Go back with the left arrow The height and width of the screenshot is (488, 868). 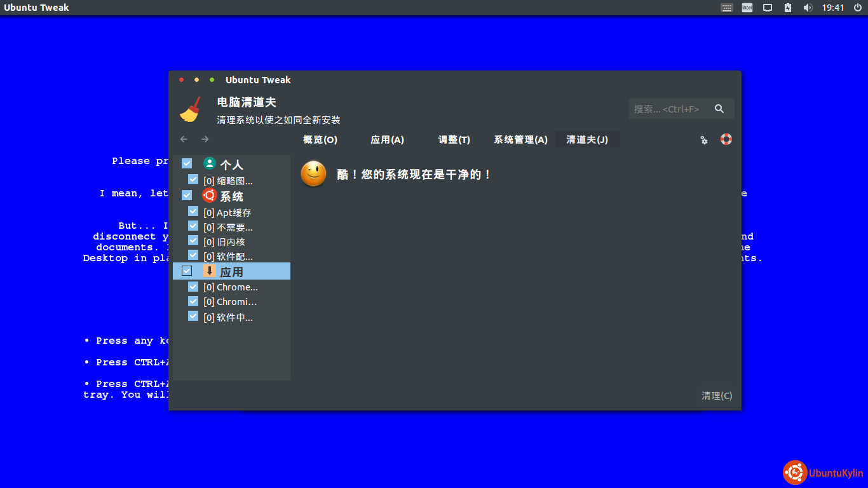(x=184, y=139)
